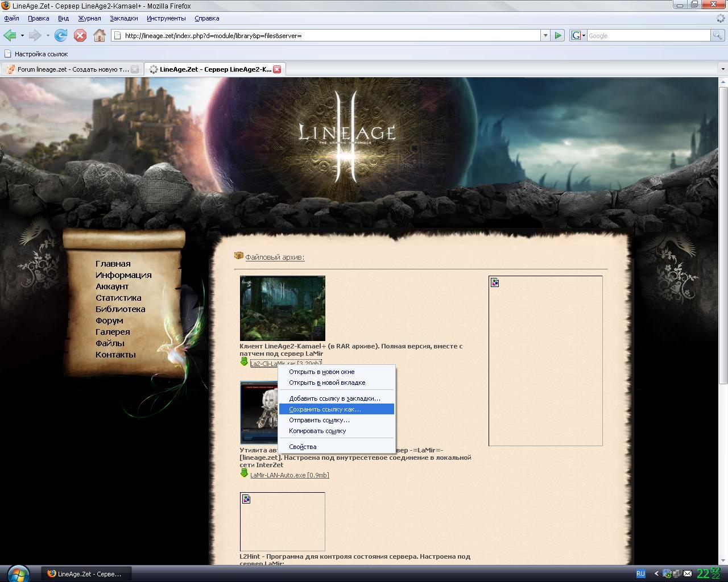Open the 'Форум' link in scroll menu

click(109, 321)
